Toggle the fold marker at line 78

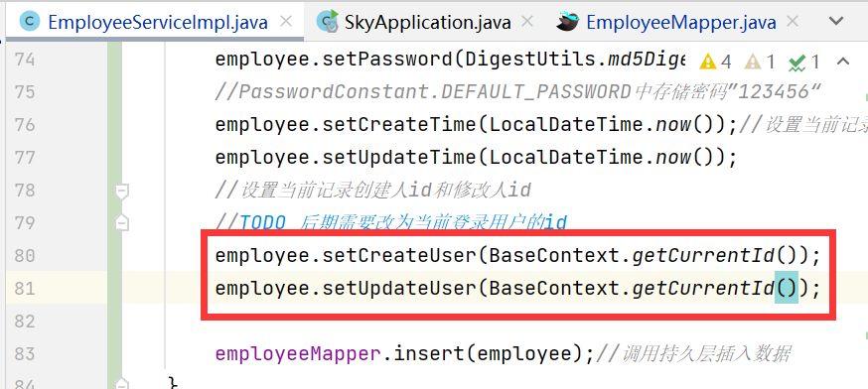click(122, 192)
